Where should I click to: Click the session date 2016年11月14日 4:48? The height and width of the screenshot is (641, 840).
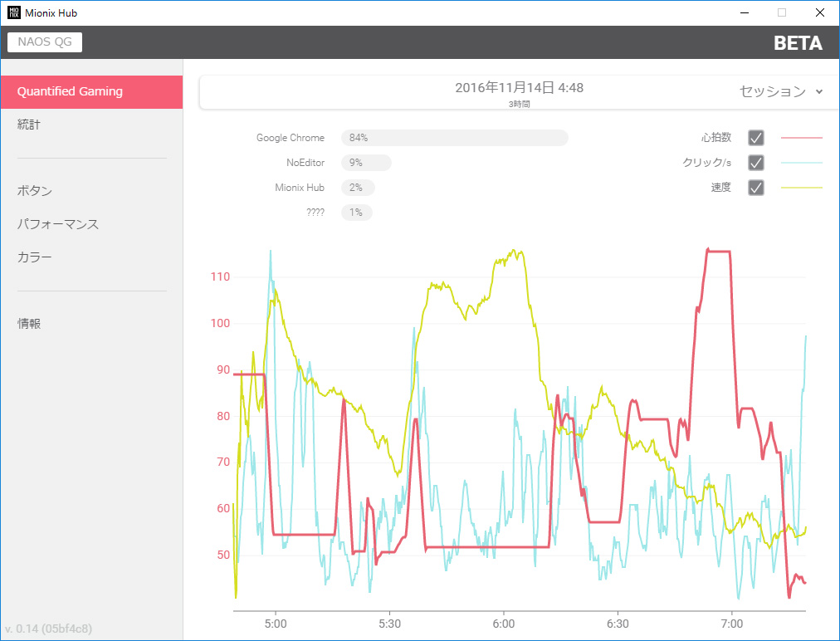point(519,88)
